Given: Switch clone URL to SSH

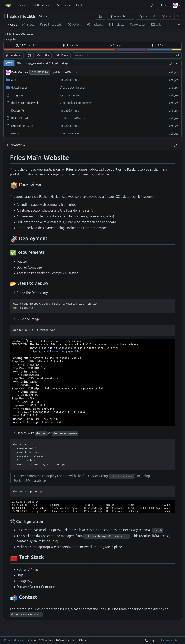Looking at the screenshot, I should point(19,63).
